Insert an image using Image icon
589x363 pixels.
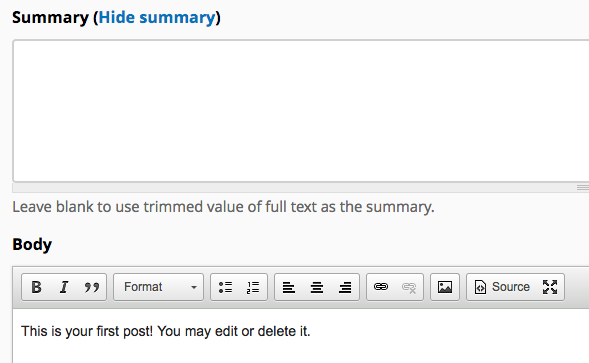tap(445, 287)
